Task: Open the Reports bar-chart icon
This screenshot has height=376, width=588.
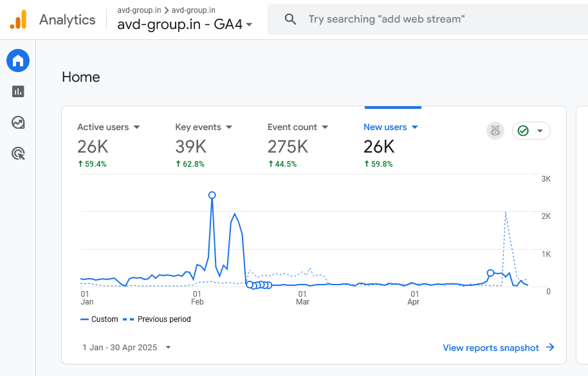Action: point(18,91)
